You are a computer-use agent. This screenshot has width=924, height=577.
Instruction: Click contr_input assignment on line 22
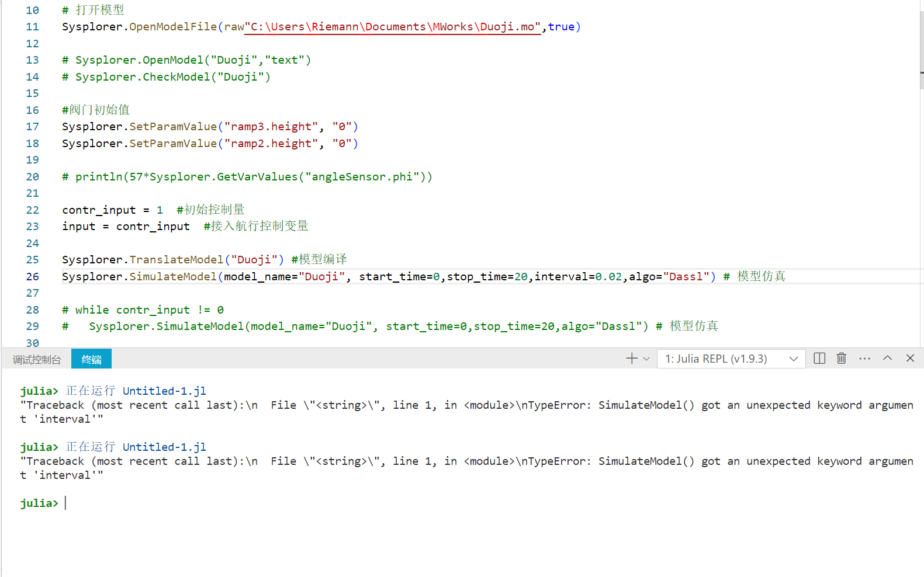113,210
